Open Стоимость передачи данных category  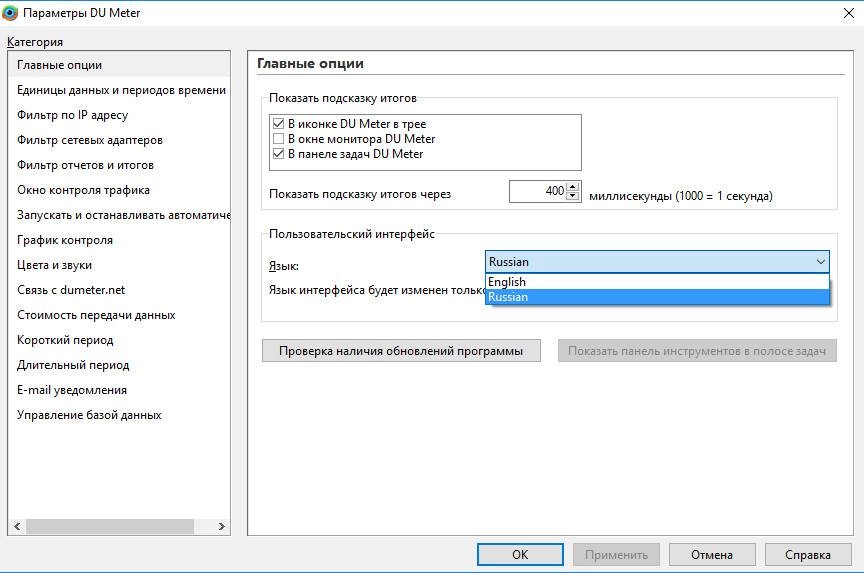[119, 315]
